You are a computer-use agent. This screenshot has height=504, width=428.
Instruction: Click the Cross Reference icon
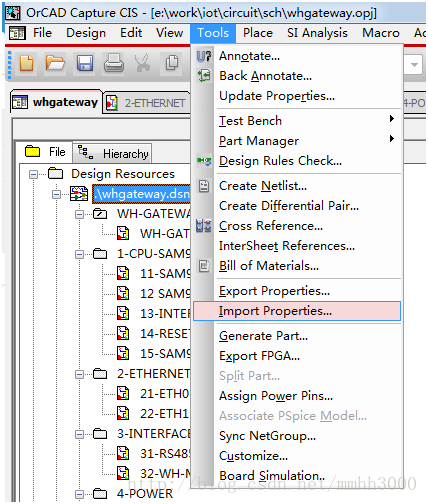coord(204,226)
